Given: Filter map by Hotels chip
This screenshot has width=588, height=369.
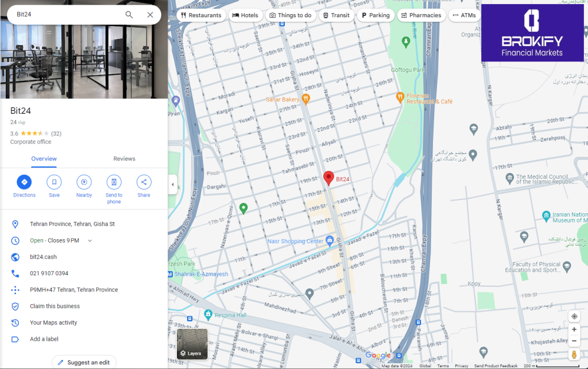Looking at the screenshot, I should [245, 16].
